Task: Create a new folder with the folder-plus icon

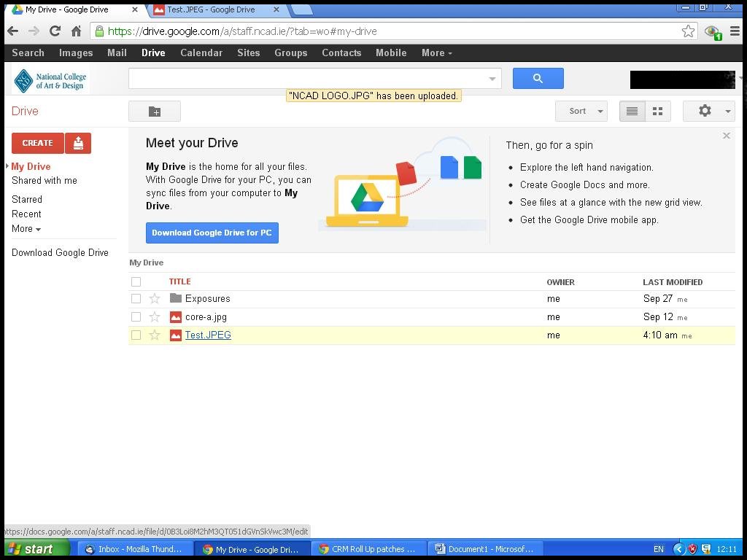Action: (155, 112)
